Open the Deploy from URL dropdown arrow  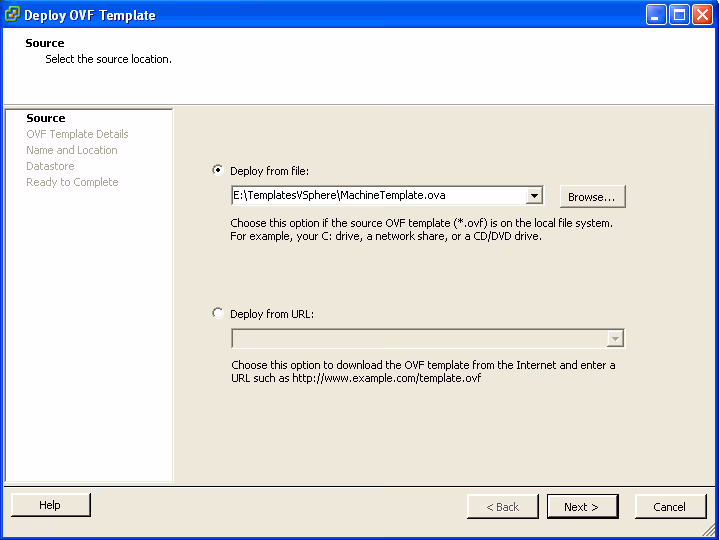pos(615,339)
